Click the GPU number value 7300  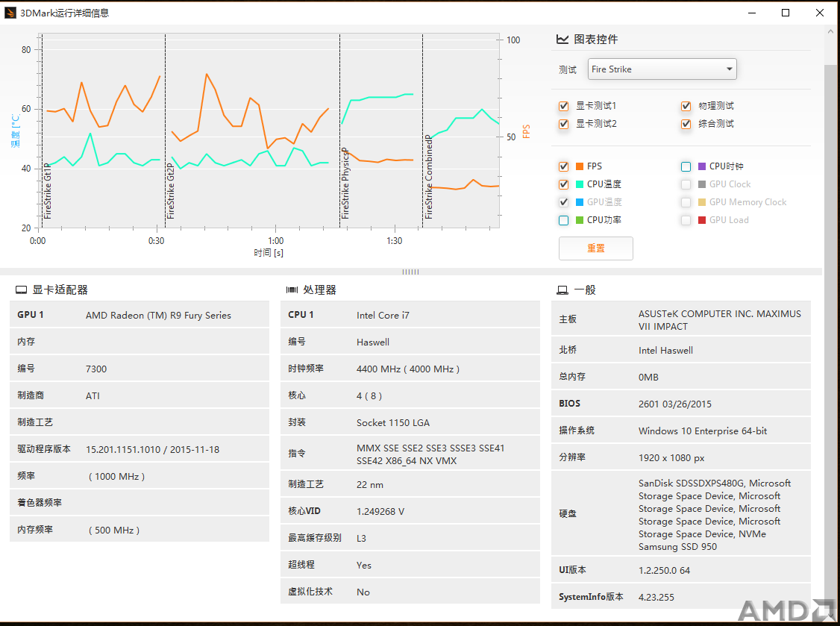(x=96, y=369)
